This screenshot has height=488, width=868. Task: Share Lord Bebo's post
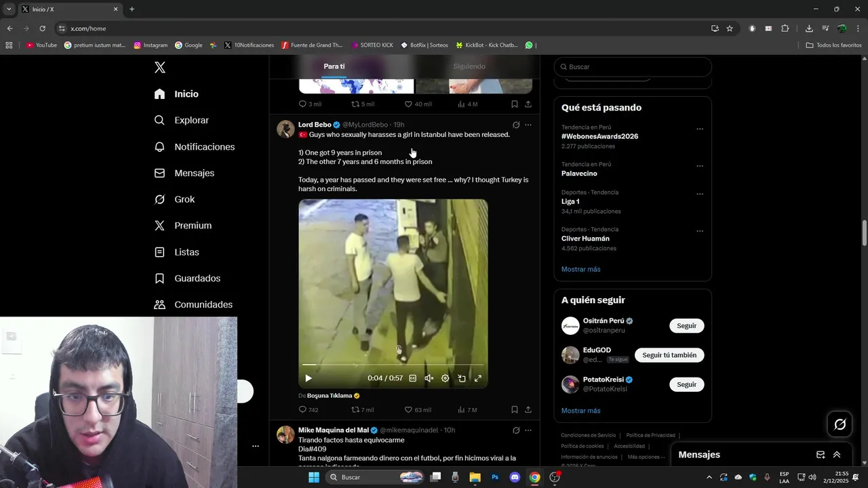point(528,409)
